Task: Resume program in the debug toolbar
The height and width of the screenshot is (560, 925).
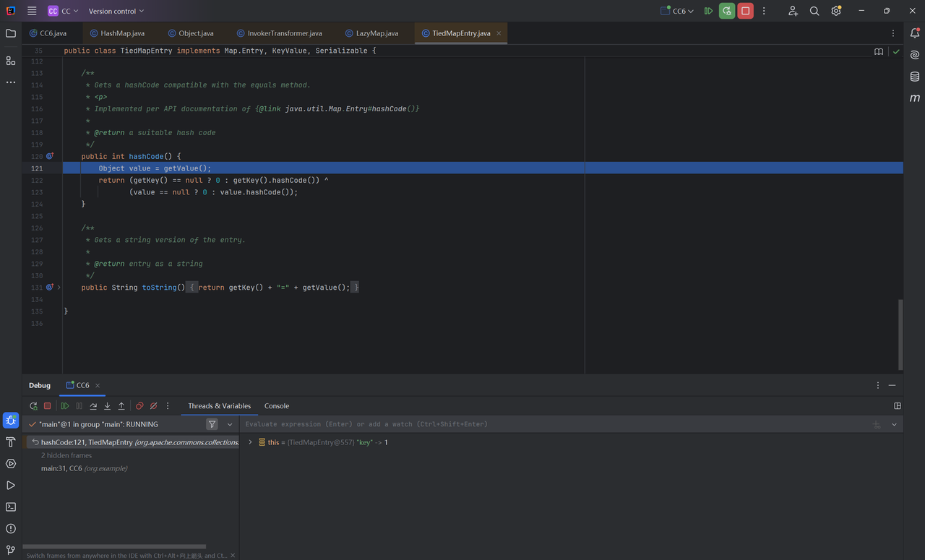Action: [65, 406]
